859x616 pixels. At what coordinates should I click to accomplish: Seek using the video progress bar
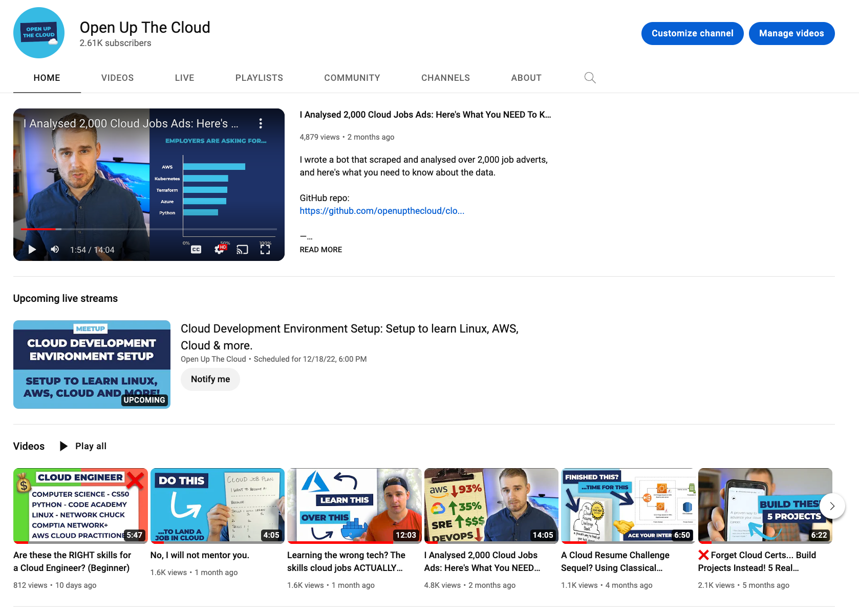(148, 229)
